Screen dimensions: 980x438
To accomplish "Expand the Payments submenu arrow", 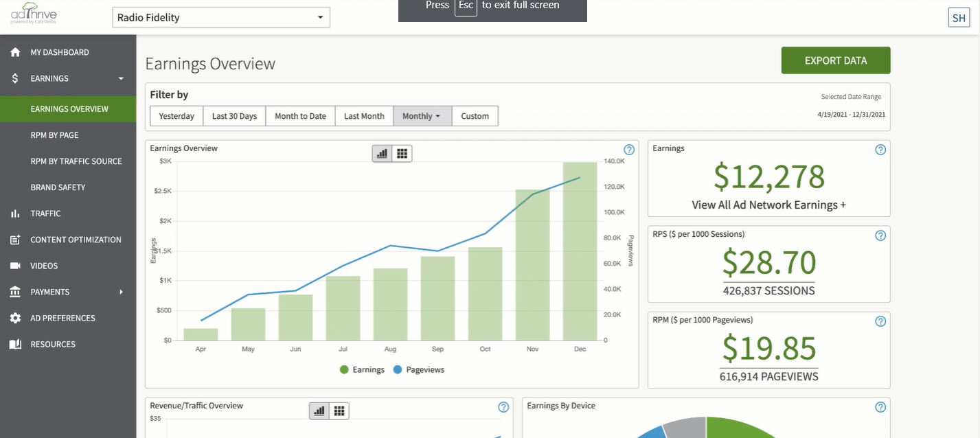I will tap(122, 292).
